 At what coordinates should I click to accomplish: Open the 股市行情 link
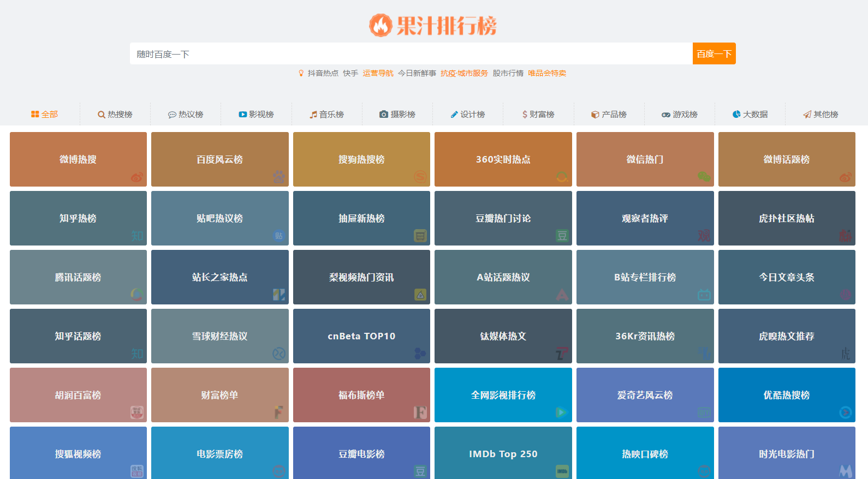(x=508, y=73)
